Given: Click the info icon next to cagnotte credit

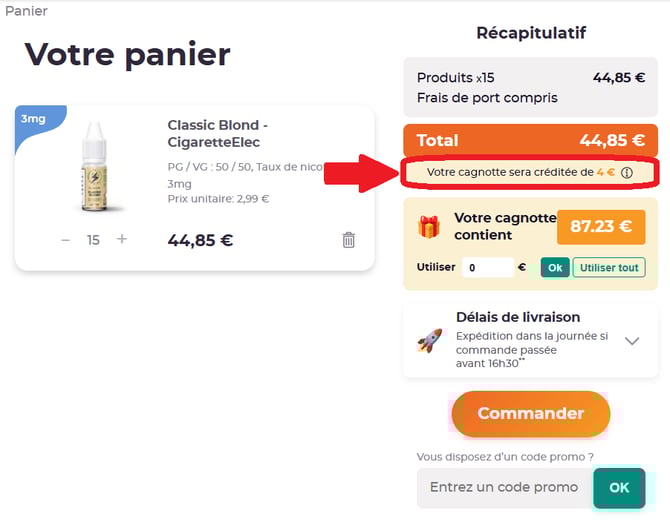Looking at the screenshot, I should pyautogui.click(x=627, y=173).
